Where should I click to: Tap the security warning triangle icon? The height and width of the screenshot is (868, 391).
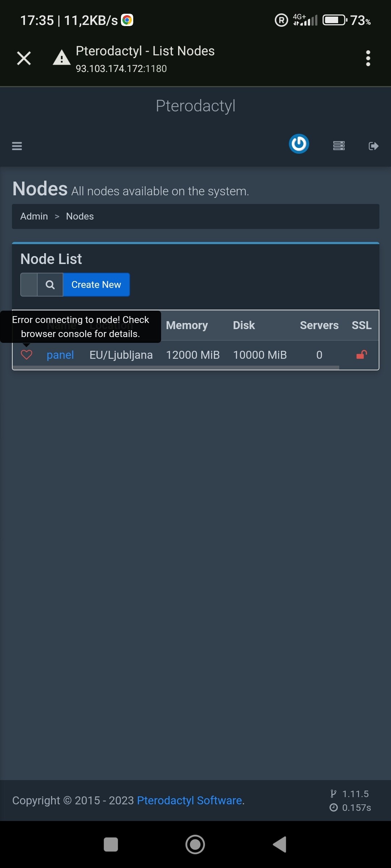[x=62, y=58]
